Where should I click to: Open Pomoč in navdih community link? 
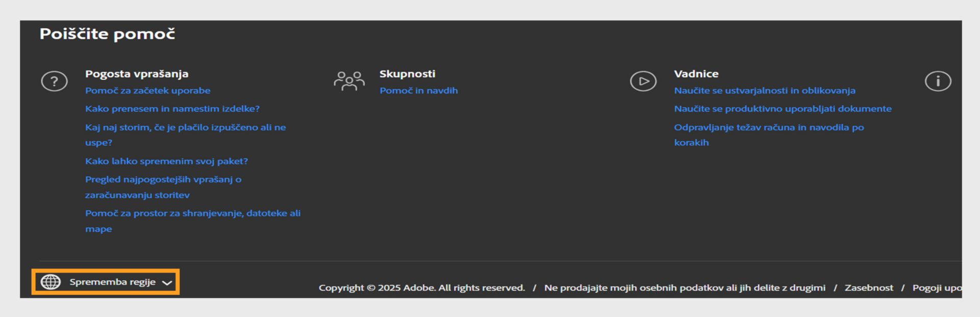click(419, 90)
